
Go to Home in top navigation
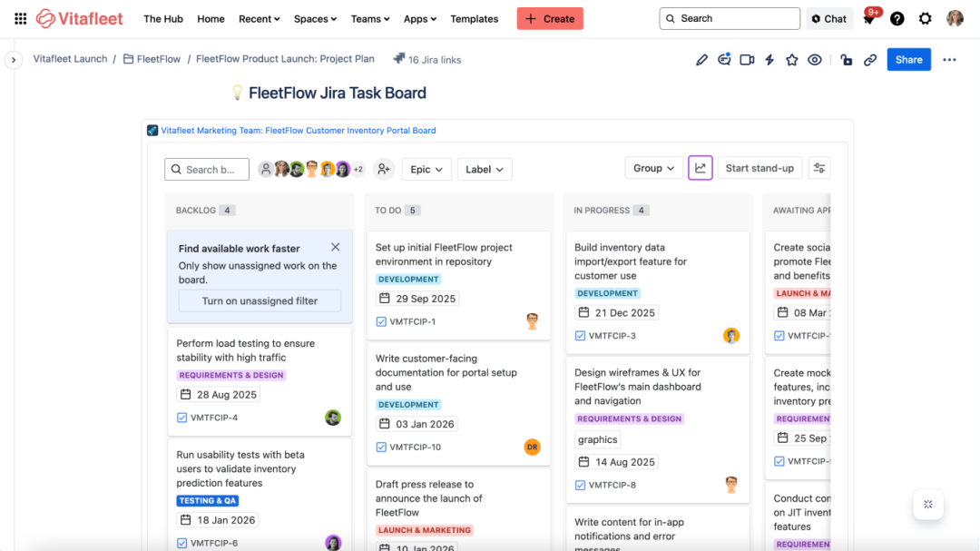click(x=211, y=19)
